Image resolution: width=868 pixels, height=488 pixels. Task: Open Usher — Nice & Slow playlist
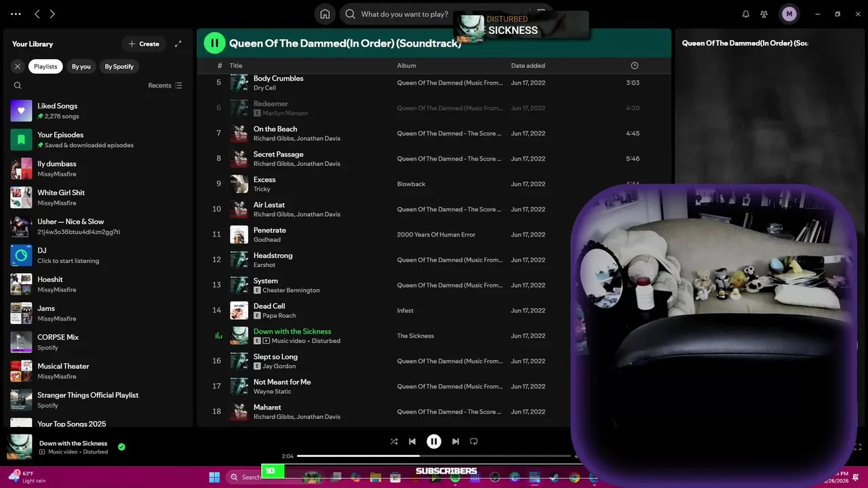[98, 226]
